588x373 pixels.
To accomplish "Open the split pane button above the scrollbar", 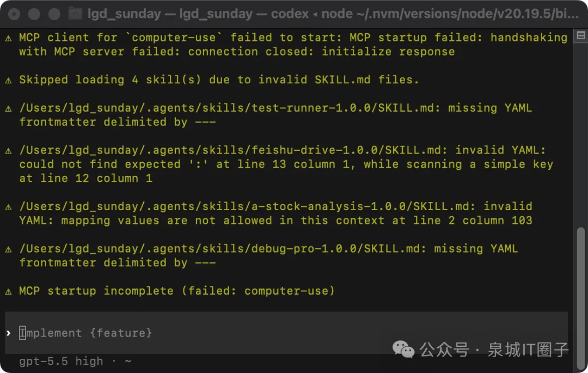I will 581,35.
